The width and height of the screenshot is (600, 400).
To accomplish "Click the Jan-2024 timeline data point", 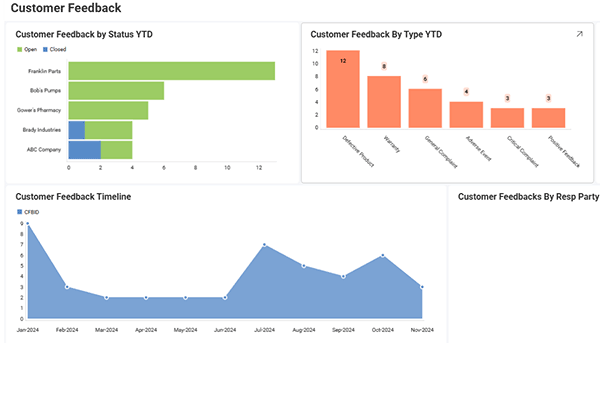I will pyautogui.click(x=27, y=225).
